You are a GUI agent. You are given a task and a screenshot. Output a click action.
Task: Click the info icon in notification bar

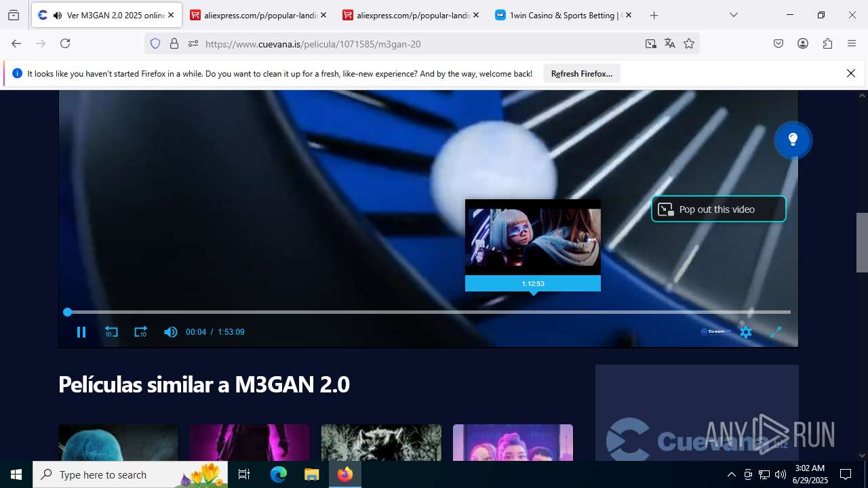pos(18,73)
